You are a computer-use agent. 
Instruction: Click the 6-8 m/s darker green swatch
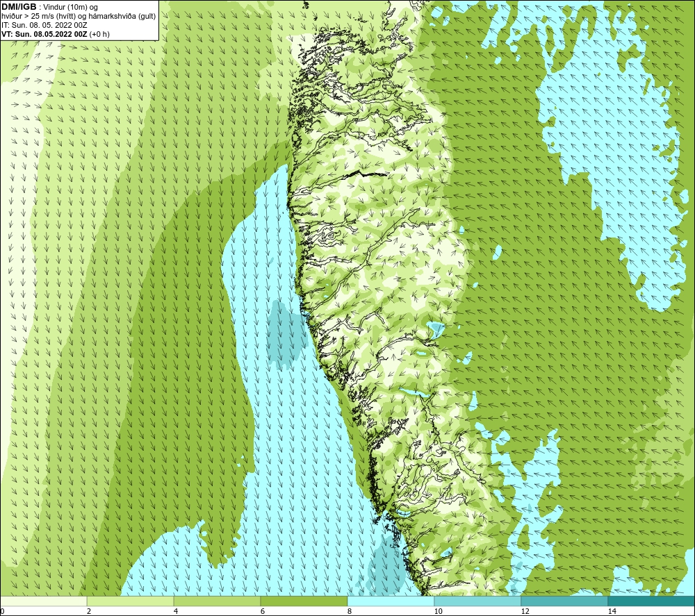304,601
